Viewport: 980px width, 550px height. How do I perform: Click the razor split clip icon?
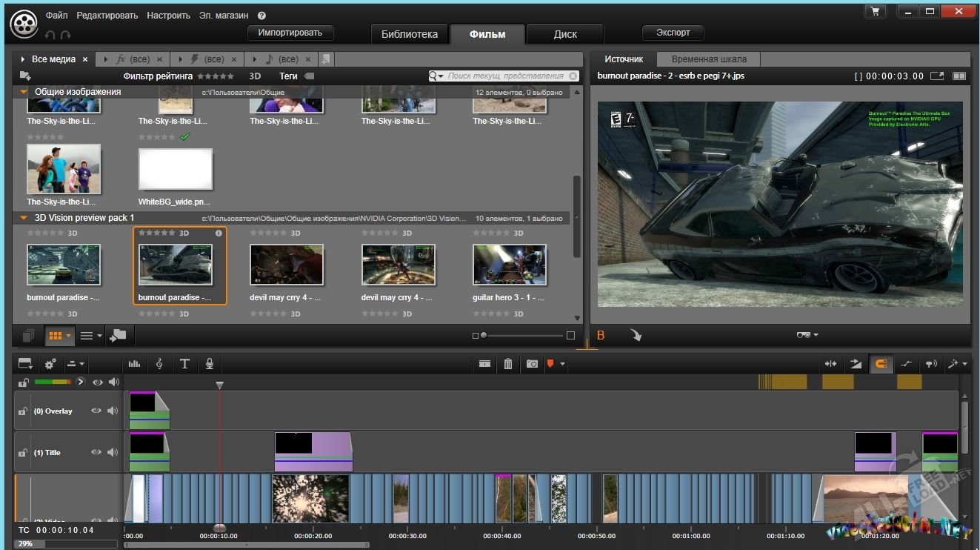[x=484, y=364]
